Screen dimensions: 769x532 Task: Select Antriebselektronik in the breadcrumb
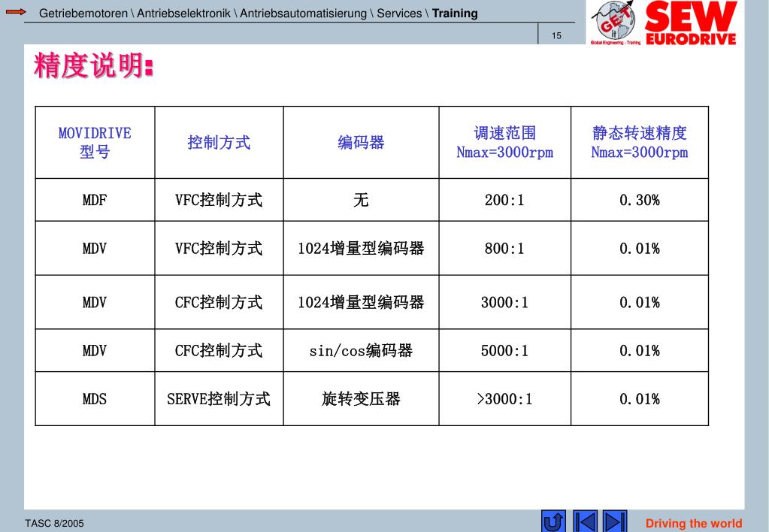pyautogui.click(x=183, y=14)
